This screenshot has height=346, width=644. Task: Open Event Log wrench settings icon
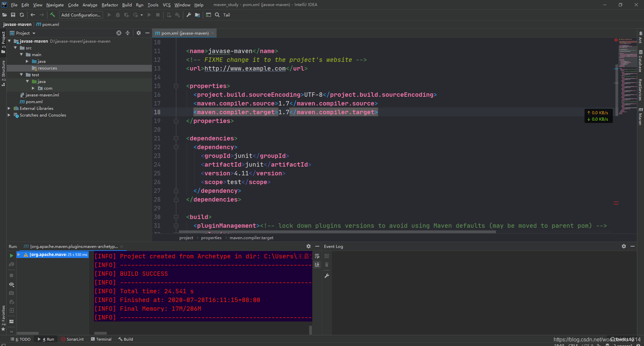tap(327, 276)
